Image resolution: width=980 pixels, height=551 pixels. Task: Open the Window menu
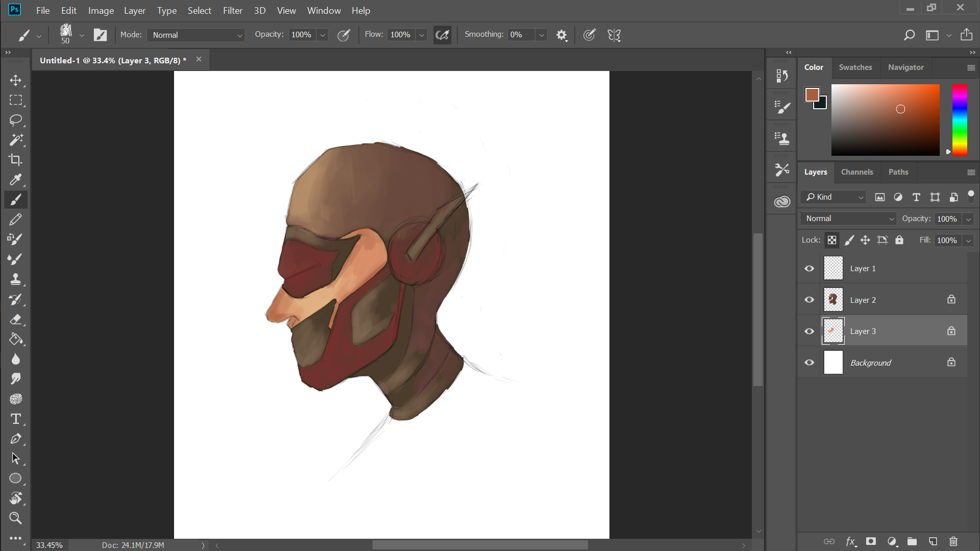click(x=324, y=11)
